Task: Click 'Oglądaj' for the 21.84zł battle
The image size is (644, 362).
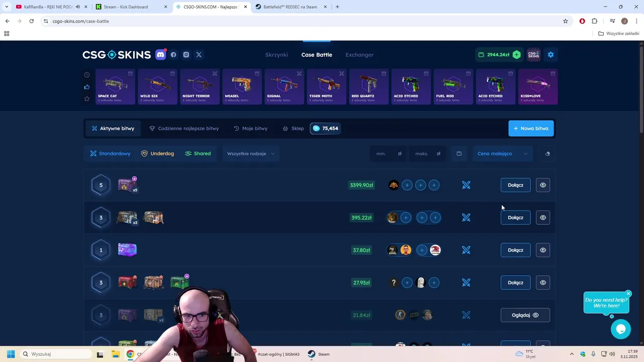Action: (x=525, y=315)
